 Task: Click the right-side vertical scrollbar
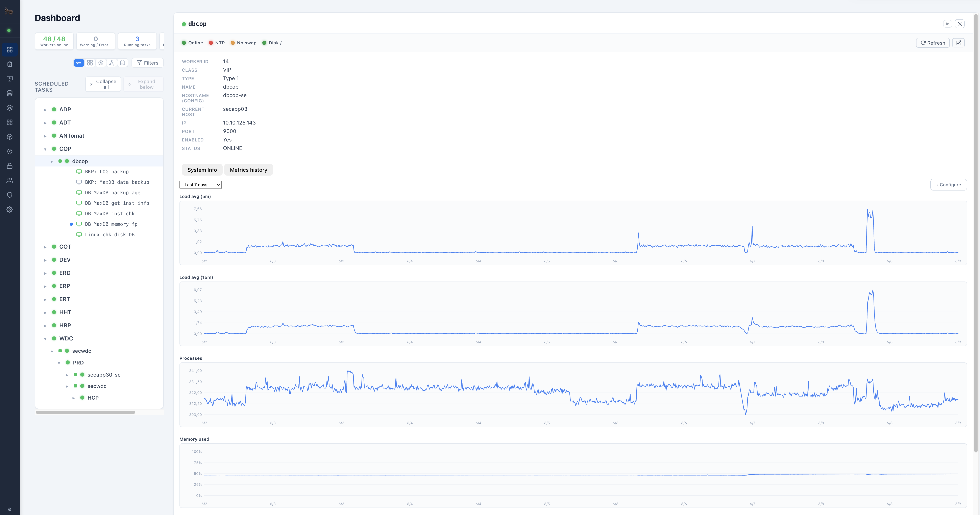point(976,233)
